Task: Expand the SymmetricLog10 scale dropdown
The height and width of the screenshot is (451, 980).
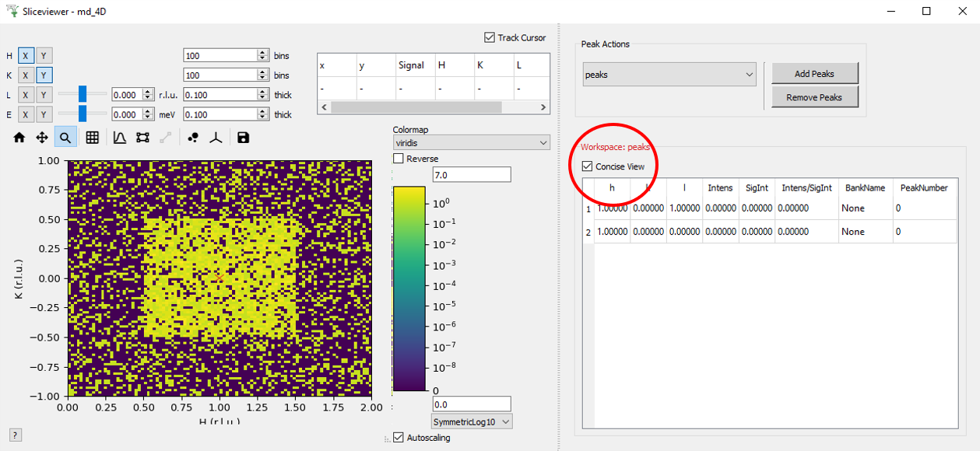Action: pos(472,421)
